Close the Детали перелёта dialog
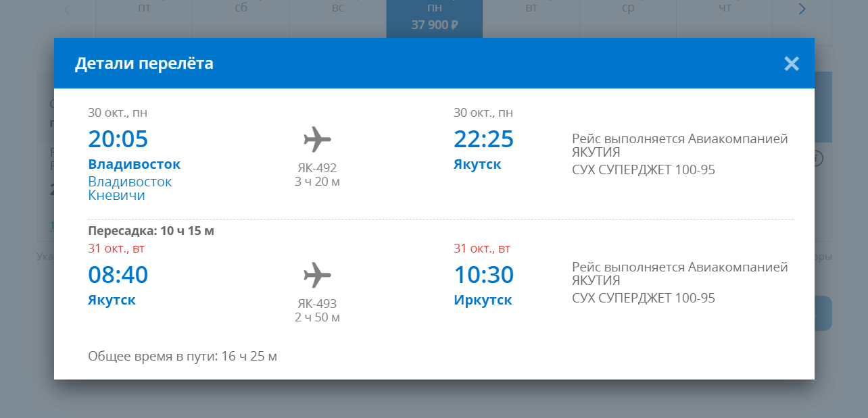This screenshot has width=868, height=418. pyautogui.click(x=791, y=63)
